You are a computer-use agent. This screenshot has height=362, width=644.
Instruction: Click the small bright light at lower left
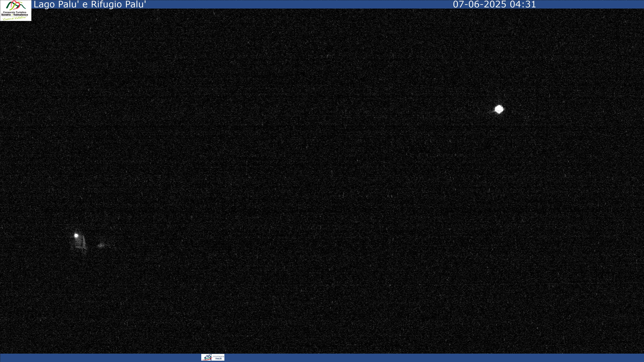coord(76,235)
